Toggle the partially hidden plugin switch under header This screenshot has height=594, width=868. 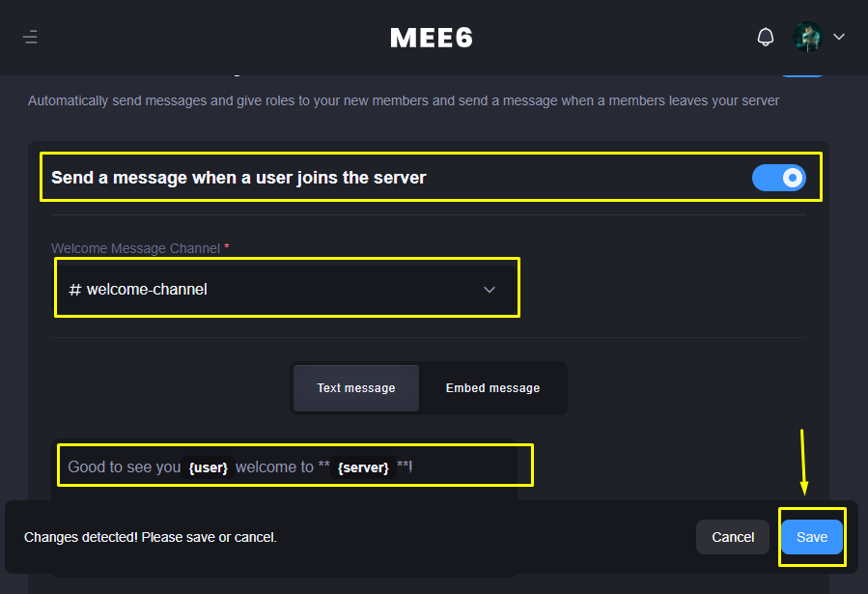[x=802, y=73]
